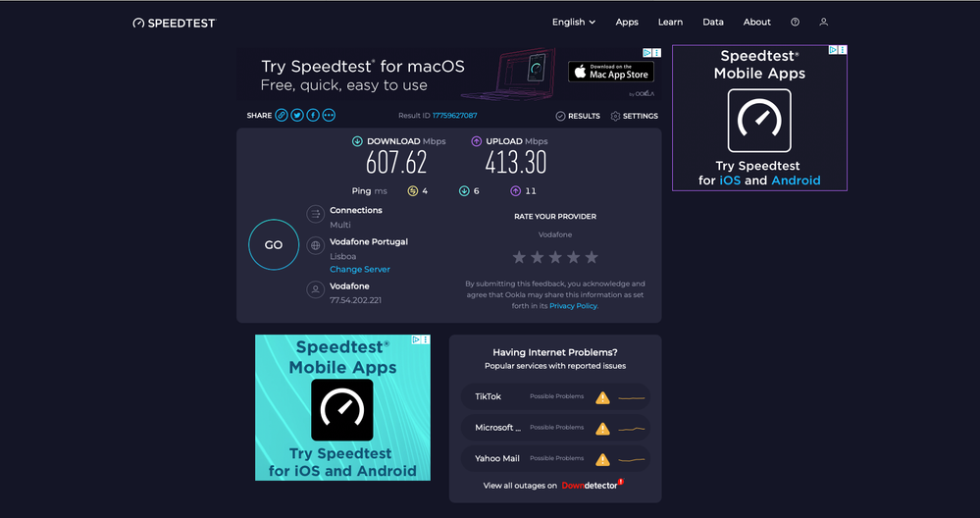The height and width of the screenshot is (518, 980).
Task: Open the Apps menu
Action: (627, 23)
